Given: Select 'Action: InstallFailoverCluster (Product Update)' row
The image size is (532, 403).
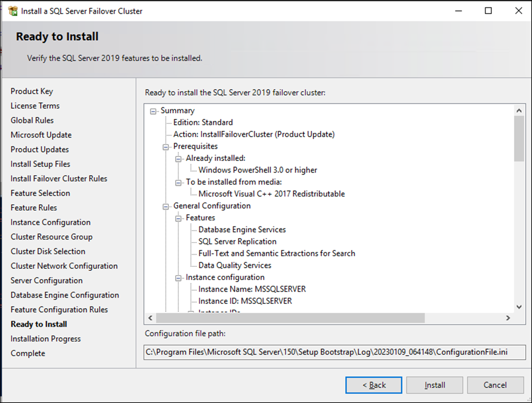Looking at the screenshot, I should pos(254,134).
